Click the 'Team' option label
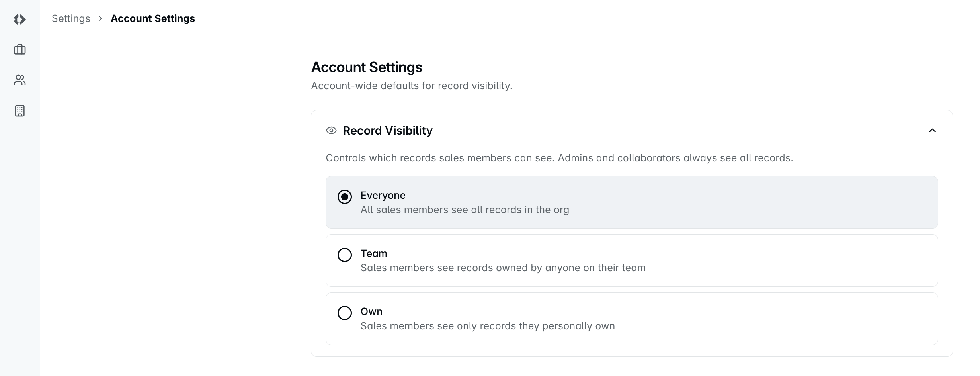This screenshot has width=980, height=376. tap(374, 253)
